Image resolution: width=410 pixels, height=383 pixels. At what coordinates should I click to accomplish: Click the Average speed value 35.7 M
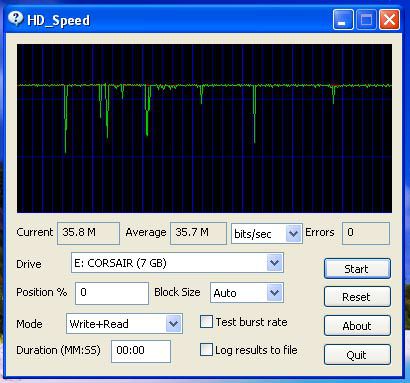point(198,233)
